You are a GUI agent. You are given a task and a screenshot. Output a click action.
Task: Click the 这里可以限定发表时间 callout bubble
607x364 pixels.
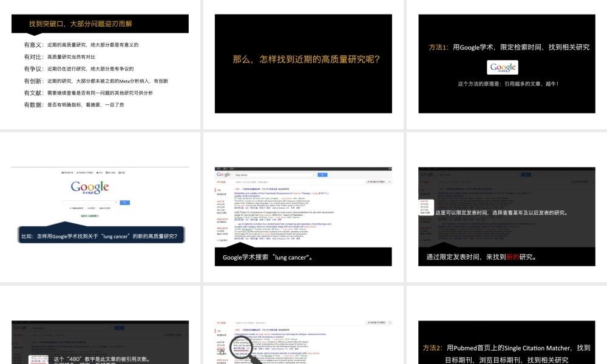click(501, 212)
